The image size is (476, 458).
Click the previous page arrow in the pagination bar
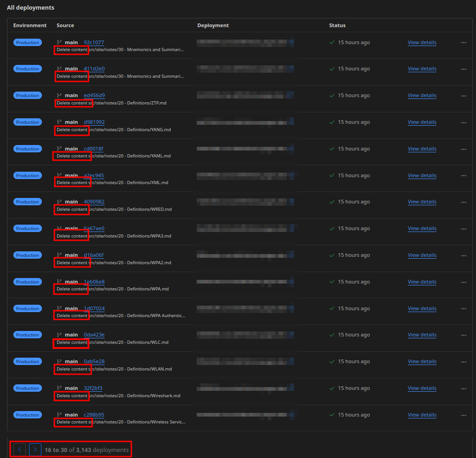coord(19,450)
